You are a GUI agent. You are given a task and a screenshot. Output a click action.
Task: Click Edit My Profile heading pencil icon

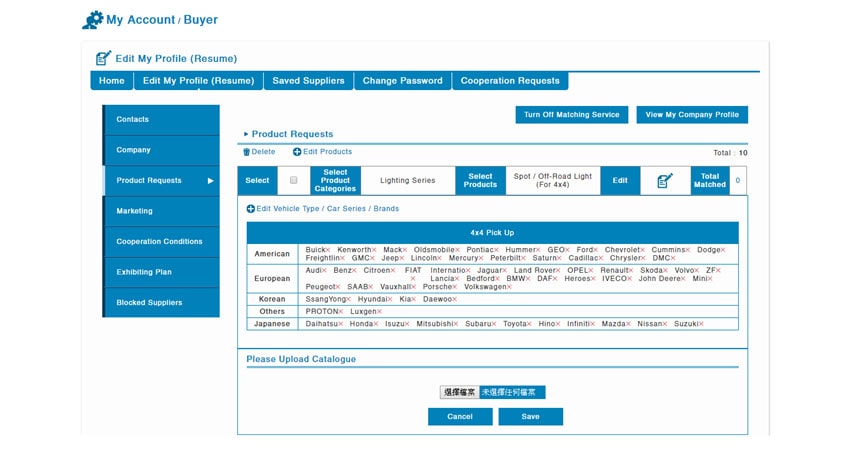click(x=103, y=58)
